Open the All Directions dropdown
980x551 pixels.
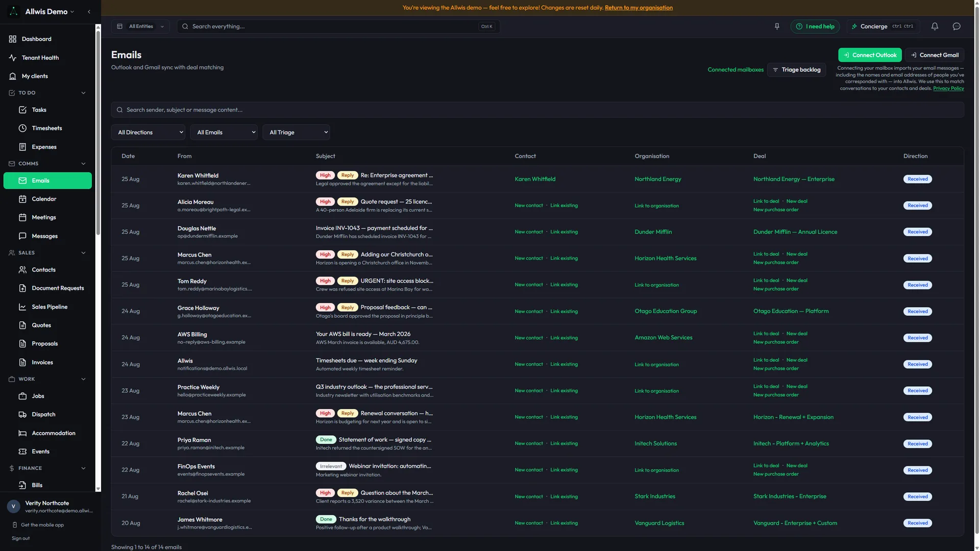tap(148, 133)
